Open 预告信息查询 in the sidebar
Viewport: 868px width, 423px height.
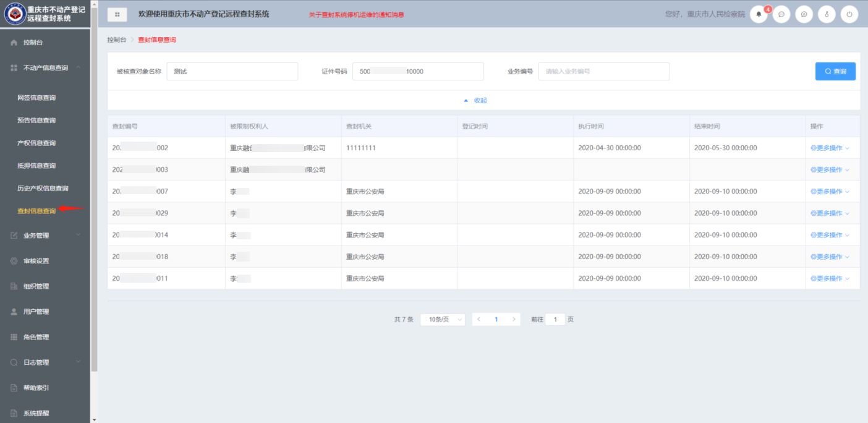pyautogui.click(x=36, y=121)
